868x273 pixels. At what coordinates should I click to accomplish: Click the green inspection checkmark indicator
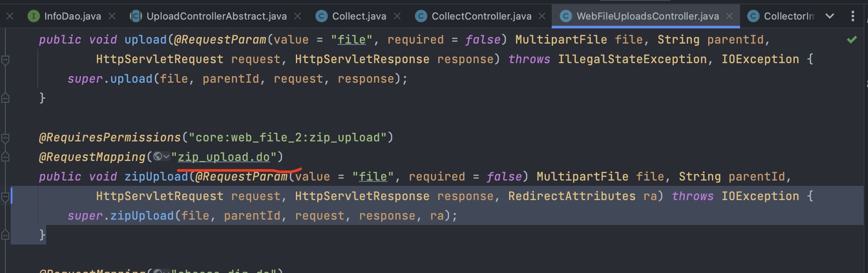coord(852,40)
